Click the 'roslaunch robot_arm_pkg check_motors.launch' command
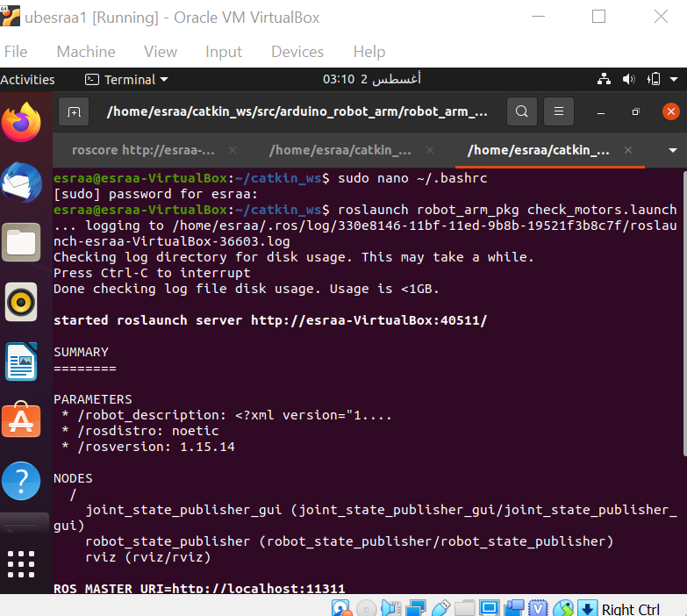687x616 pixels. click(x=507, y=210)
